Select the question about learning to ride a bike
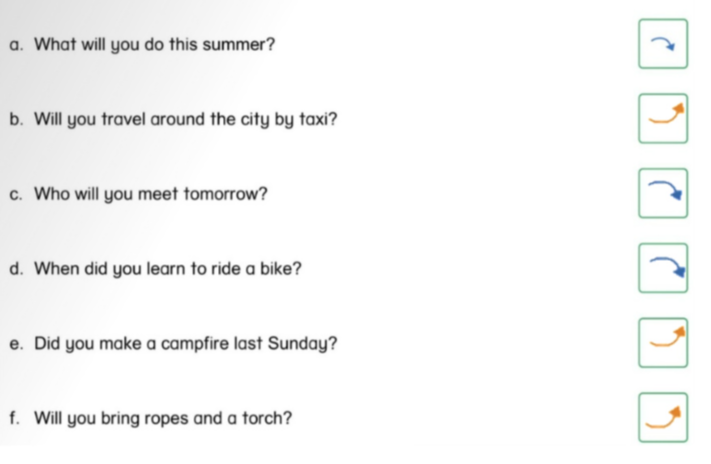 point(168,269)
